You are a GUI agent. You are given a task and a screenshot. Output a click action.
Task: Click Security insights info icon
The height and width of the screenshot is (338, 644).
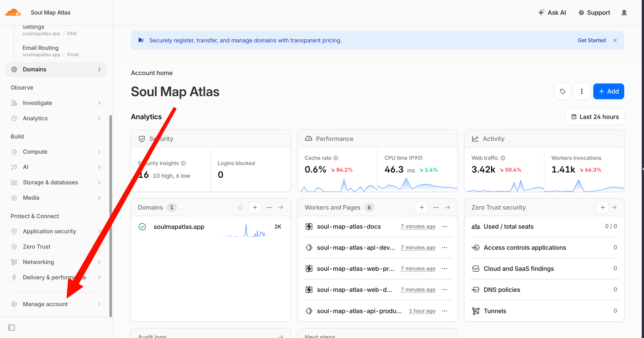[x=183, y=163]
